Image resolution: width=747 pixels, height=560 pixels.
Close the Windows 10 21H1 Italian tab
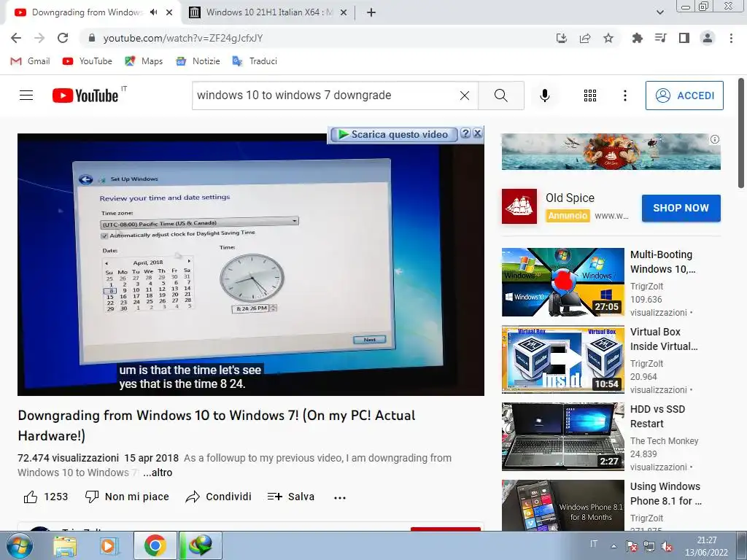[343, 13]
